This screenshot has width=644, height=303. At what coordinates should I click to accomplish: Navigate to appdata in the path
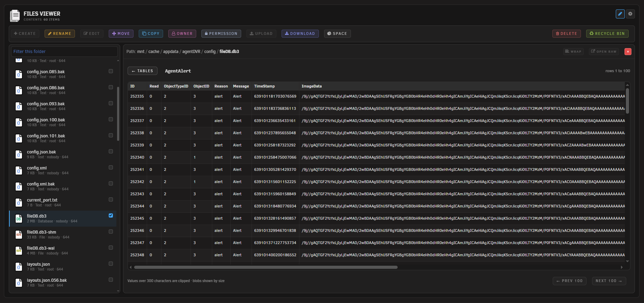[x=171, y=52]
